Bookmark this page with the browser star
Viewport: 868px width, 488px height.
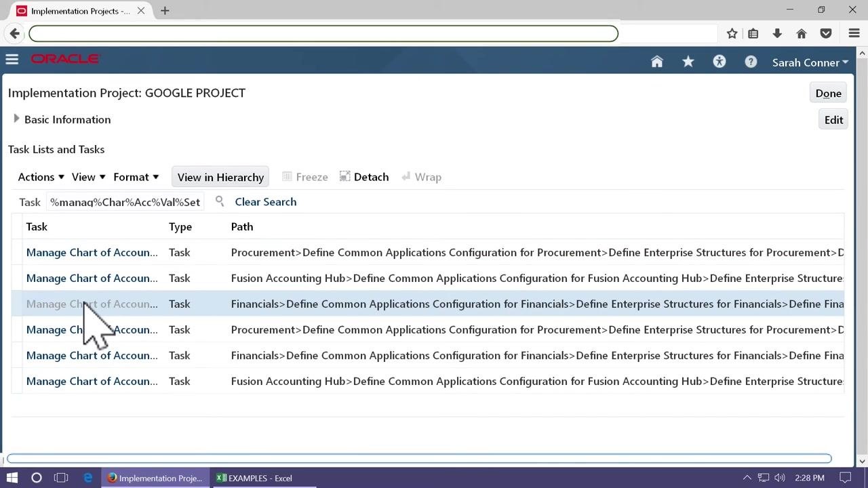pos(732,33)
